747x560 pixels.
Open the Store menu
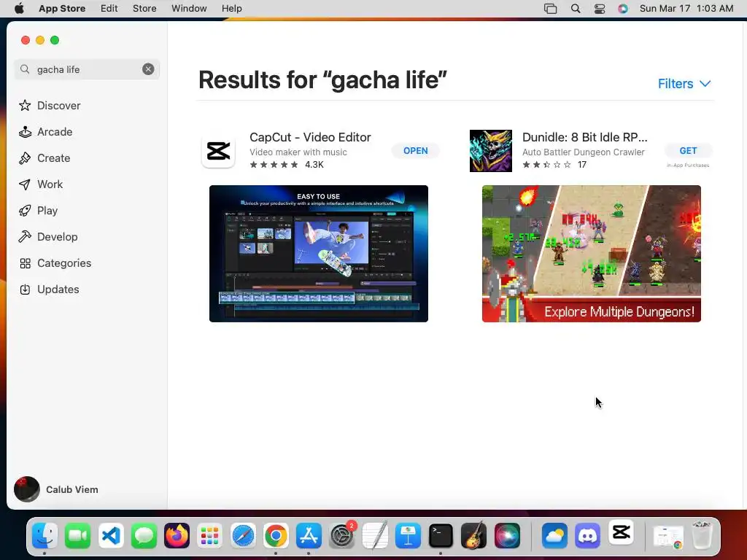pyautogui.click(x=144, y=8)
